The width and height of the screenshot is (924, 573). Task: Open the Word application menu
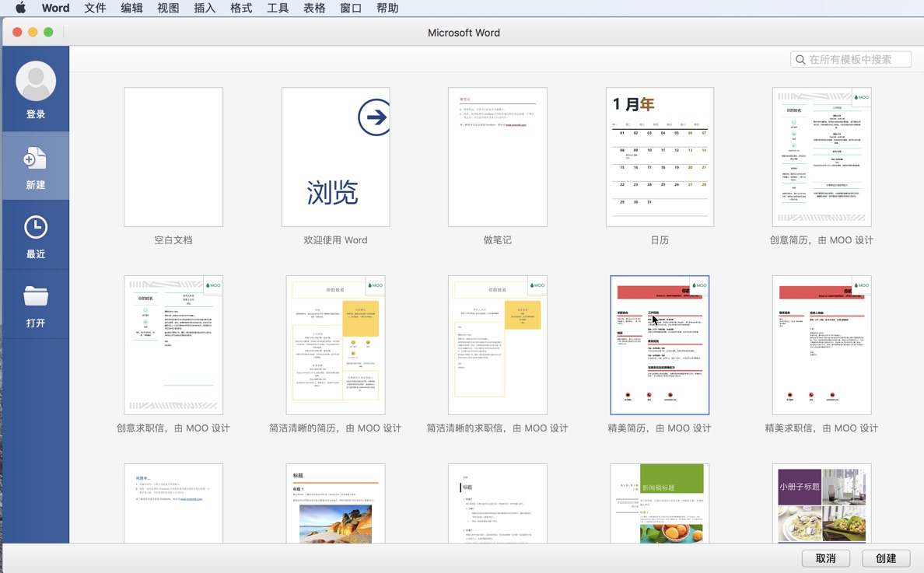(x=55, y=8)
